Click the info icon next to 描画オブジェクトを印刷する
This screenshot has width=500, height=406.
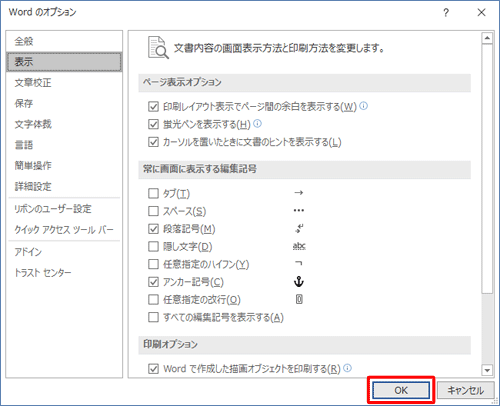pyautogui.click(x=348, y=368)
